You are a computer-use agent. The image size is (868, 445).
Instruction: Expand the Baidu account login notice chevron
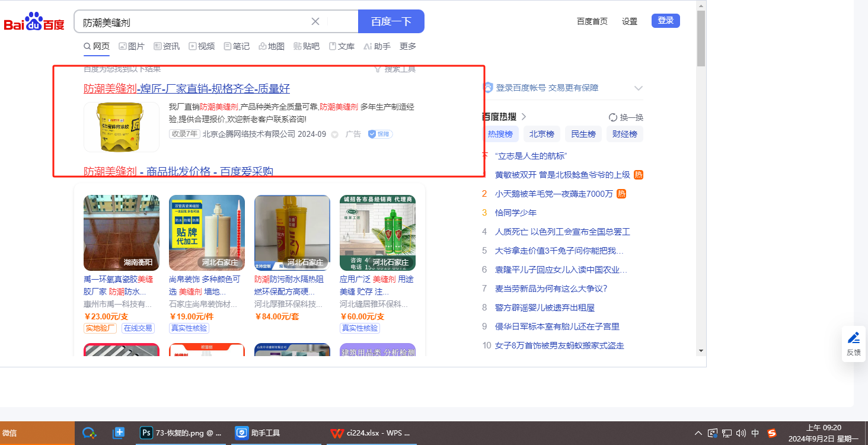click(638, 88)
